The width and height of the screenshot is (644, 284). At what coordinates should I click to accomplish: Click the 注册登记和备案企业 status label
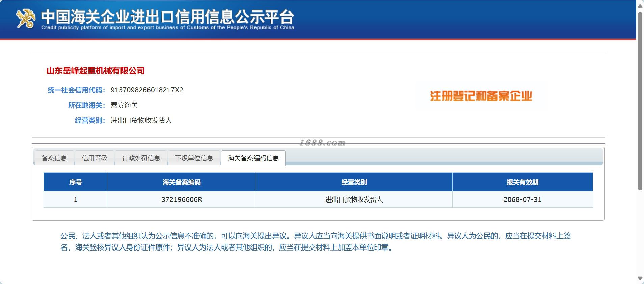481,96
